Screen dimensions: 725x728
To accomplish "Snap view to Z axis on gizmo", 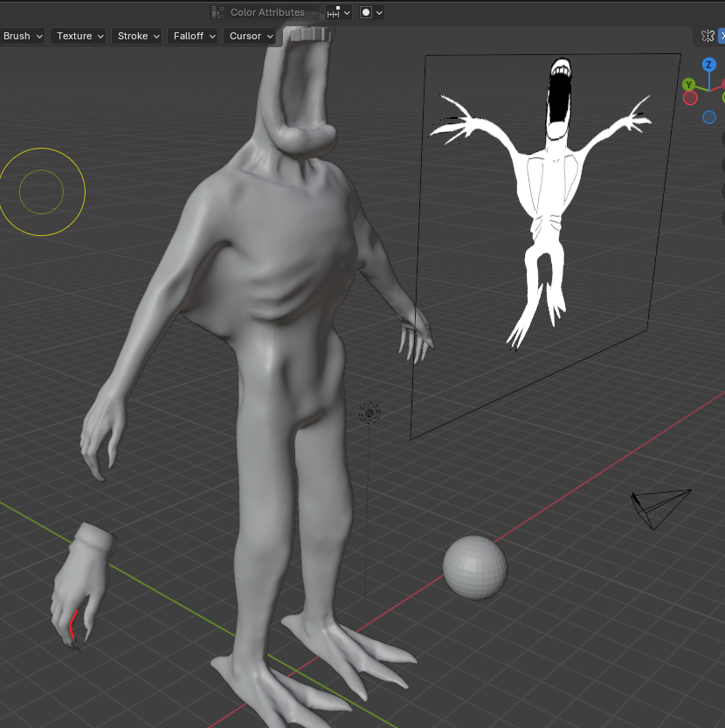I will point(708,66).
